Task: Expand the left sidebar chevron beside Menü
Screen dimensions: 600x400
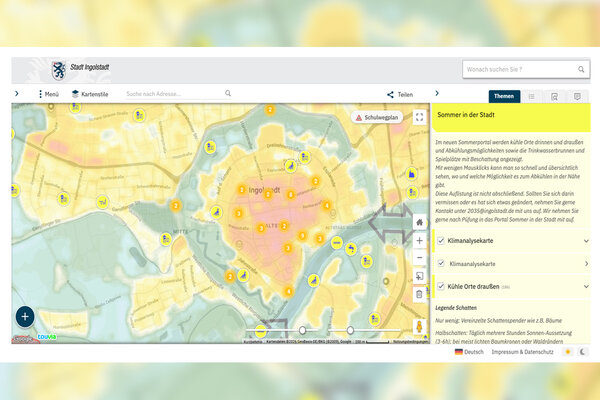Action: 16,93
